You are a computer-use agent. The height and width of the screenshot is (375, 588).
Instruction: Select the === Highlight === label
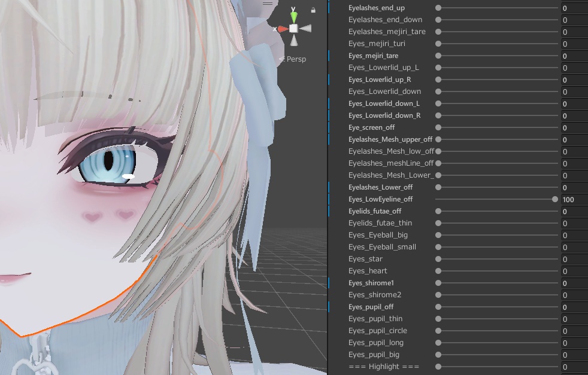[384, 367]
